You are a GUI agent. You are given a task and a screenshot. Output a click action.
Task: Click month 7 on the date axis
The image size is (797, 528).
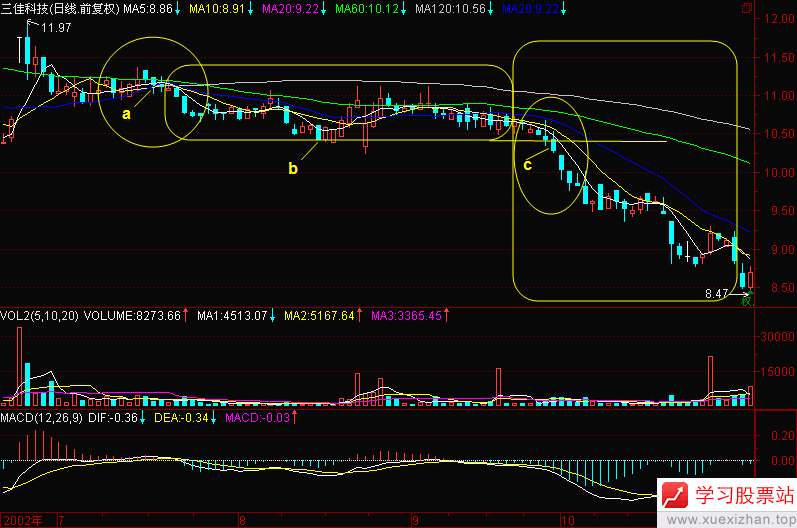coord(61,521)
